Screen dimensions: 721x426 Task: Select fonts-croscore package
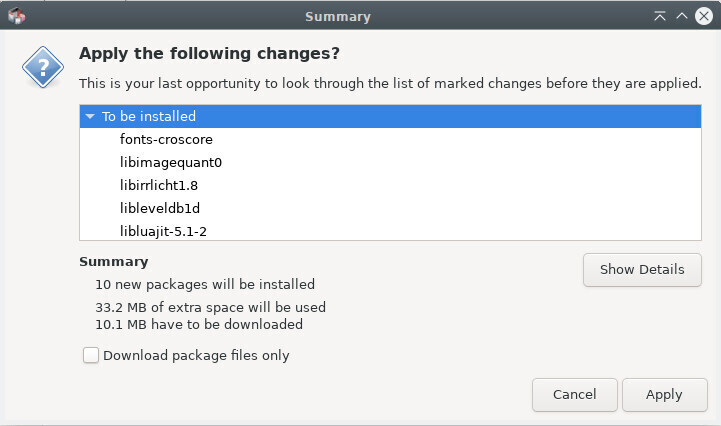[x=166, y=139]
